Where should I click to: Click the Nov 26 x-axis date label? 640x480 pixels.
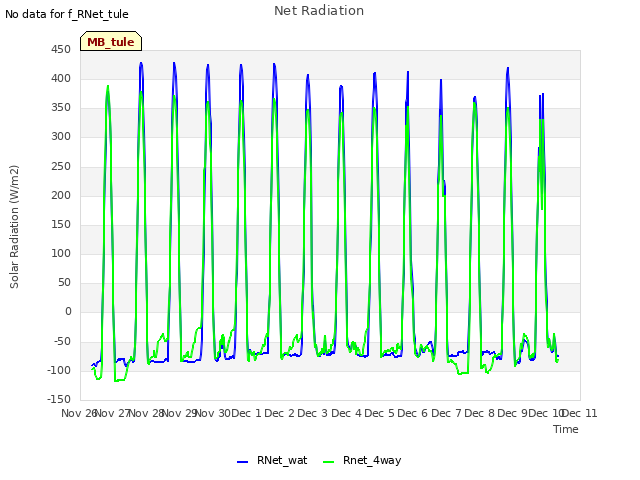[x=79, y=413]
